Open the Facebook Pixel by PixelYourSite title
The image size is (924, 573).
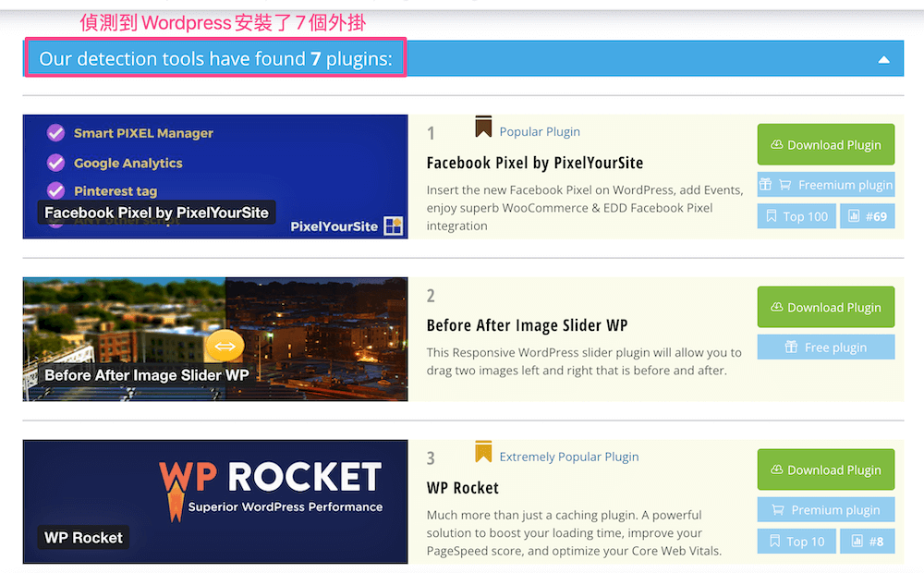(535, 163)
